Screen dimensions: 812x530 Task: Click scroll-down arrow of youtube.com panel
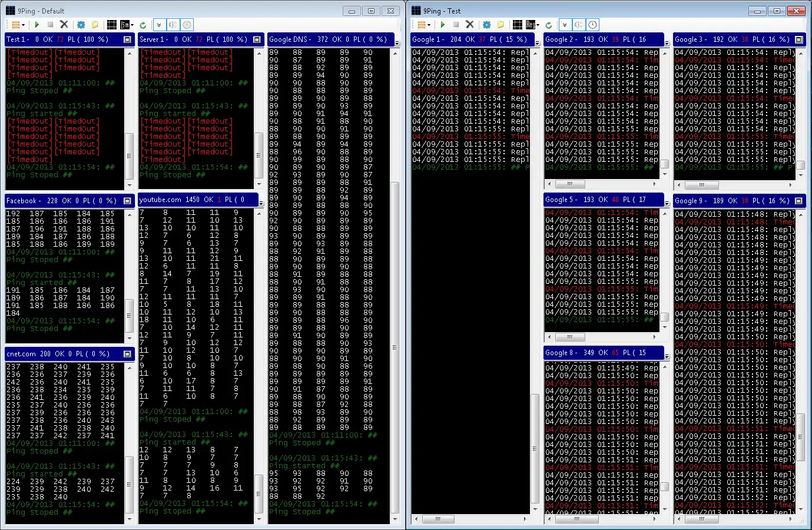tap(258, 519)
